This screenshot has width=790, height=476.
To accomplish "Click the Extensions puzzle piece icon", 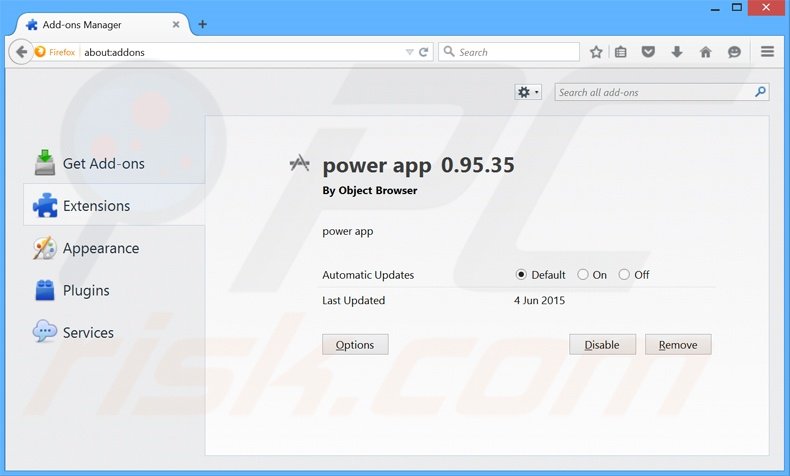I will tap(45, 206).
